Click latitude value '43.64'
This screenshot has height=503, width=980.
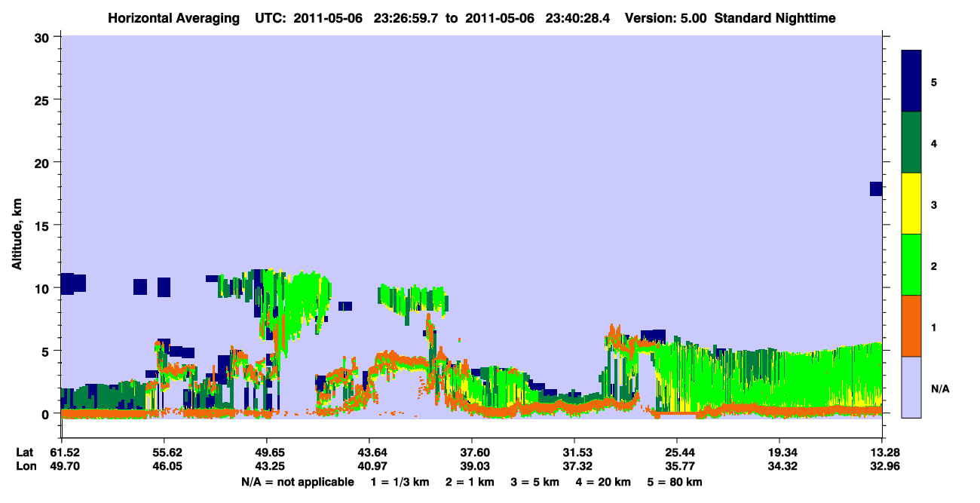pos(369,452)
